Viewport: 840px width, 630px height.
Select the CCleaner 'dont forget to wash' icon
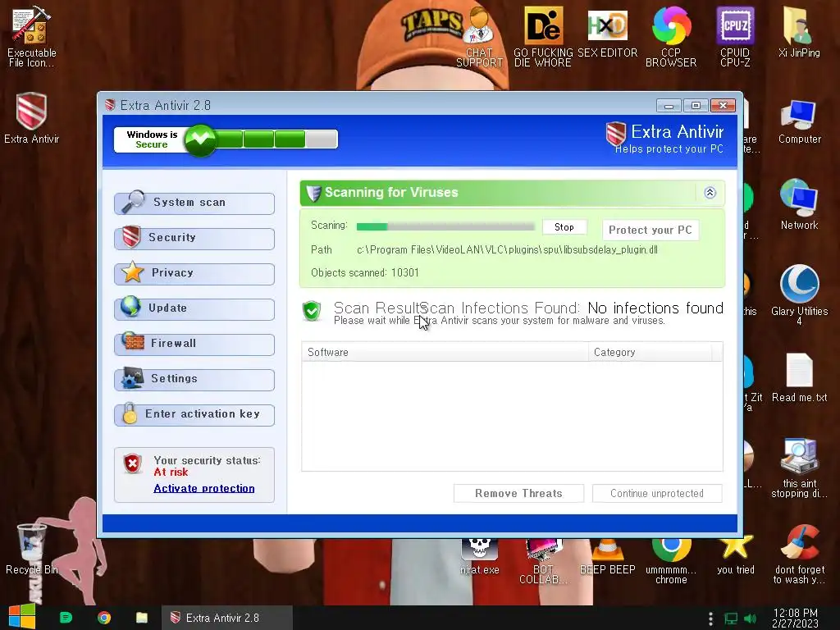pyautogui.click(x=799, y=555)
